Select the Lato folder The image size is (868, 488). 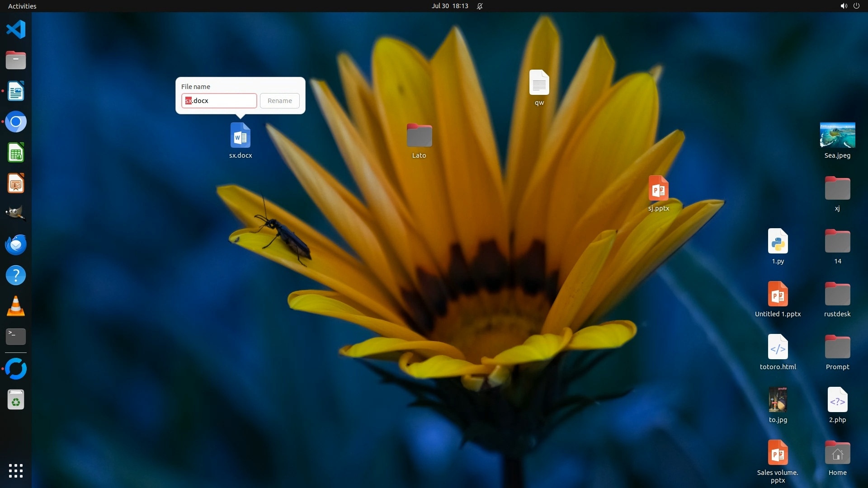(x=419, y=135)
